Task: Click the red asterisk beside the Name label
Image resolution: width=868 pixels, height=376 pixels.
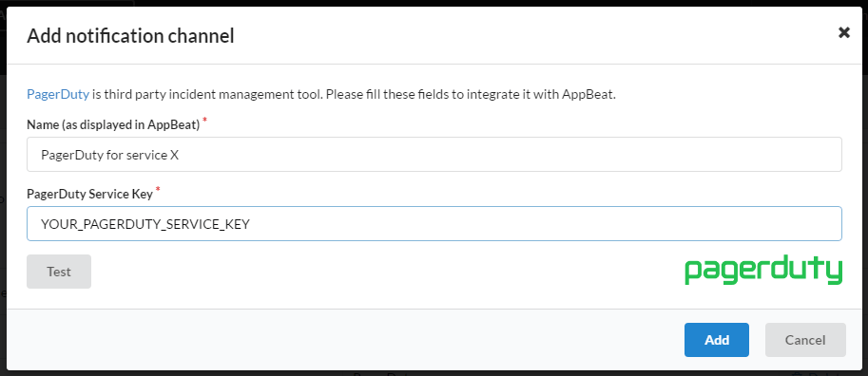Action: 204,122
